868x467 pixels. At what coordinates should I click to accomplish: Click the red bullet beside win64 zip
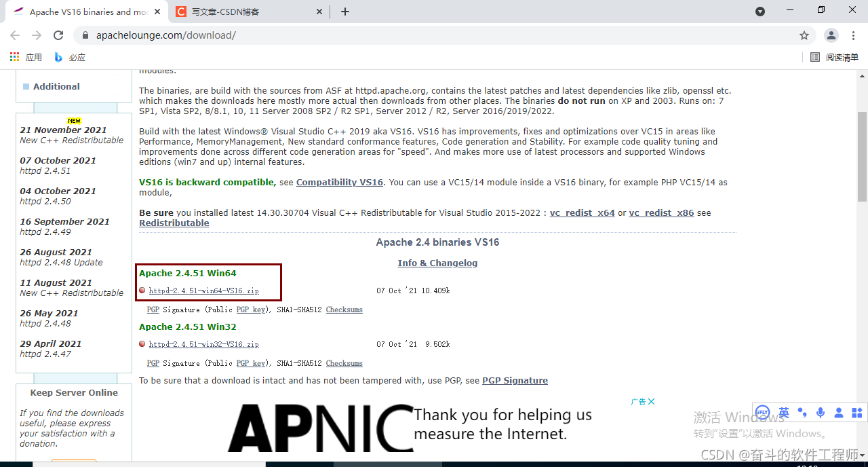pos(142,291)
